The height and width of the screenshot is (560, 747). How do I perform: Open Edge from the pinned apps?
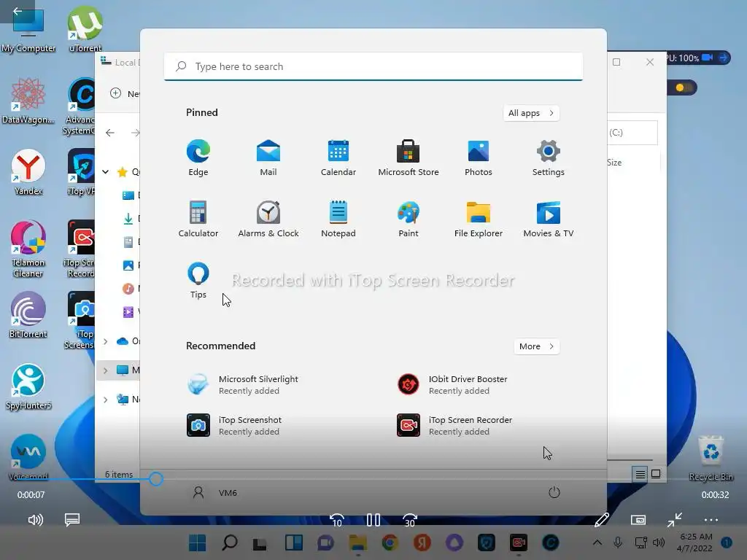(198, 157)
